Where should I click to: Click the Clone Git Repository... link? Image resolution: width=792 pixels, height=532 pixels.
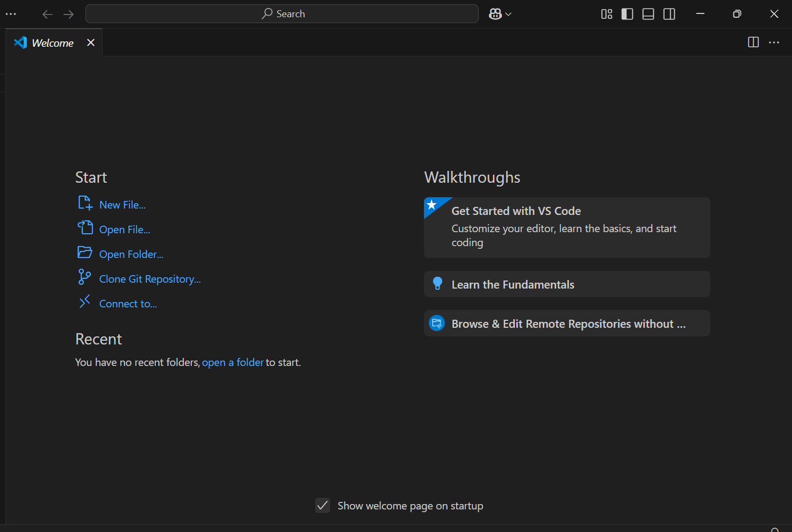pyautogui.click(x=150, y=279)
